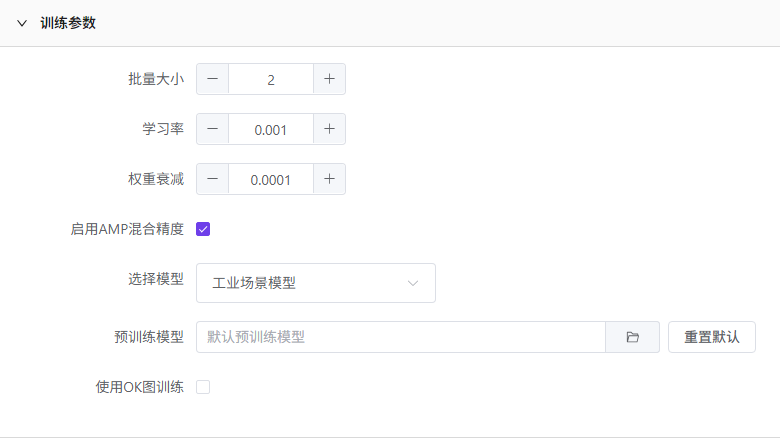Decrease the 学习率 value with minus
780x438 pixels.
pyautogui.click(x=212, y=129)
